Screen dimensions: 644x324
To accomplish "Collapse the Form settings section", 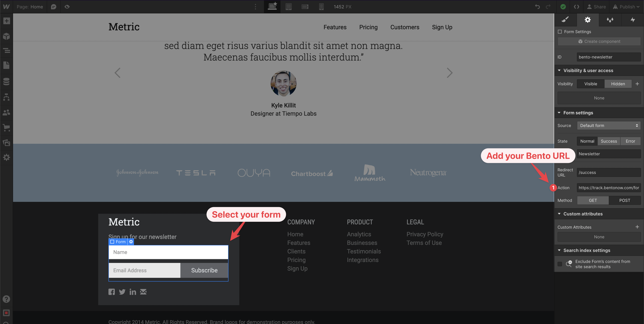I will (x=559, y=113).
